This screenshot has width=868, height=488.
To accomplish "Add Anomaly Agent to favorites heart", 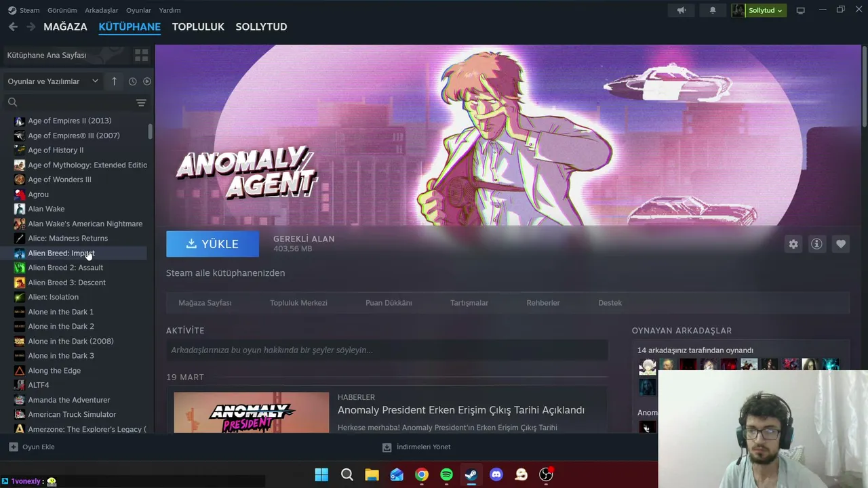I will (x=841, y=244).
